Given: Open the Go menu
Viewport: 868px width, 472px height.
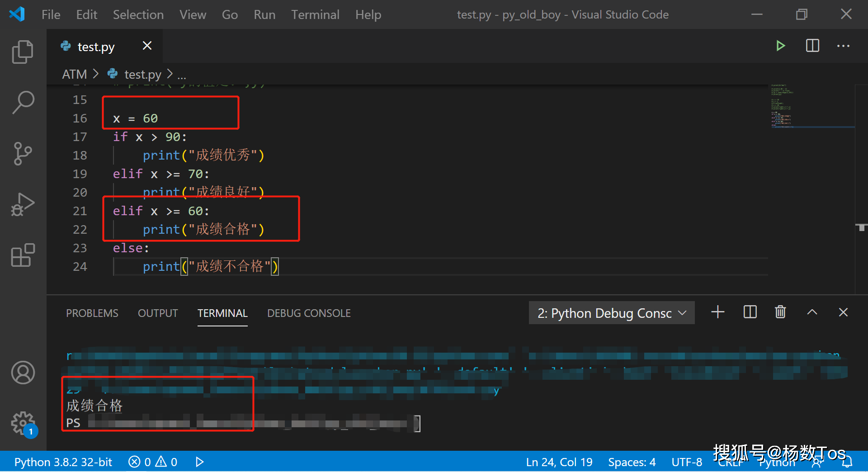Looking at the screenshot, I should point(230,14).
